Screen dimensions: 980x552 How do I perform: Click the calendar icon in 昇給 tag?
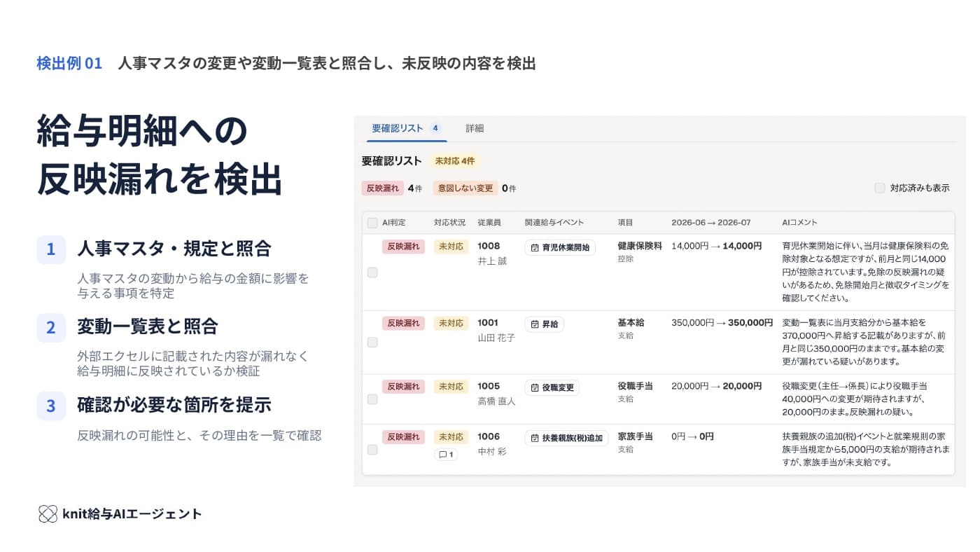tap(535, 324)
